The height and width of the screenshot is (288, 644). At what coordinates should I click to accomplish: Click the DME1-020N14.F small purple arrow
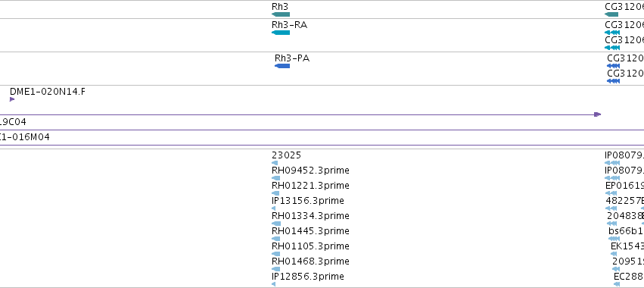12,99
